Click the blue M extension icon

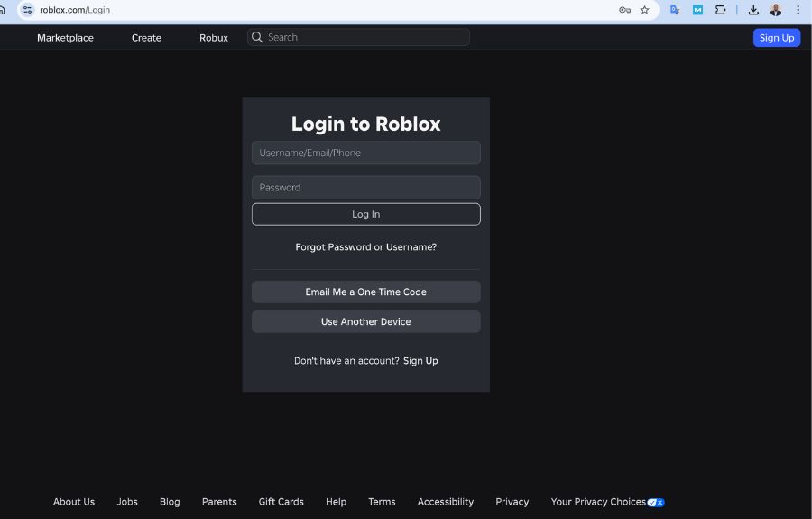pos(697,10)
